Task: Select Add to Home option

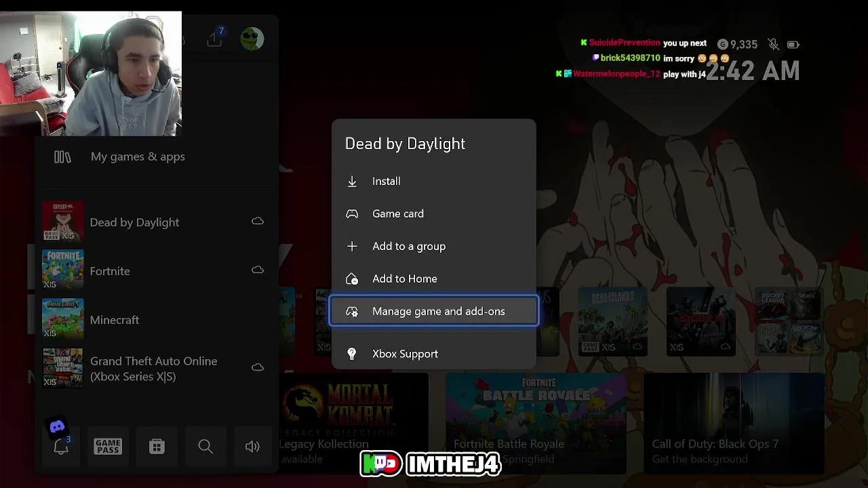Action: 434,279
